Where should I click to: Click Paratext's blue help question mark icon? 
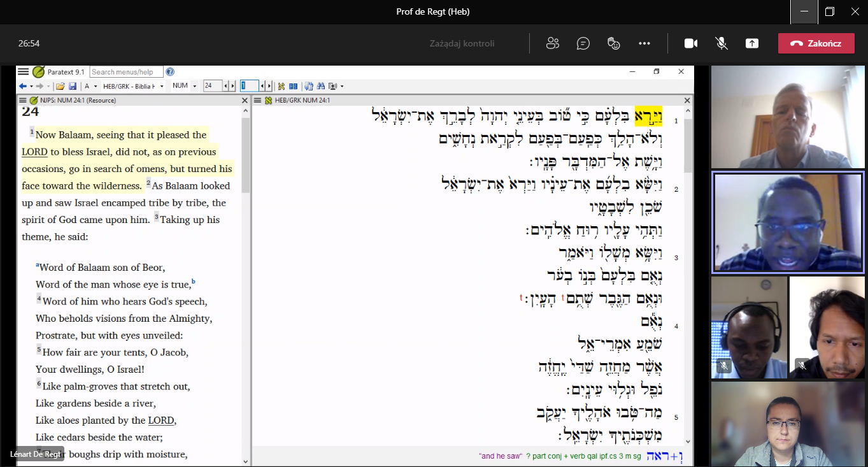pos(170,72)
